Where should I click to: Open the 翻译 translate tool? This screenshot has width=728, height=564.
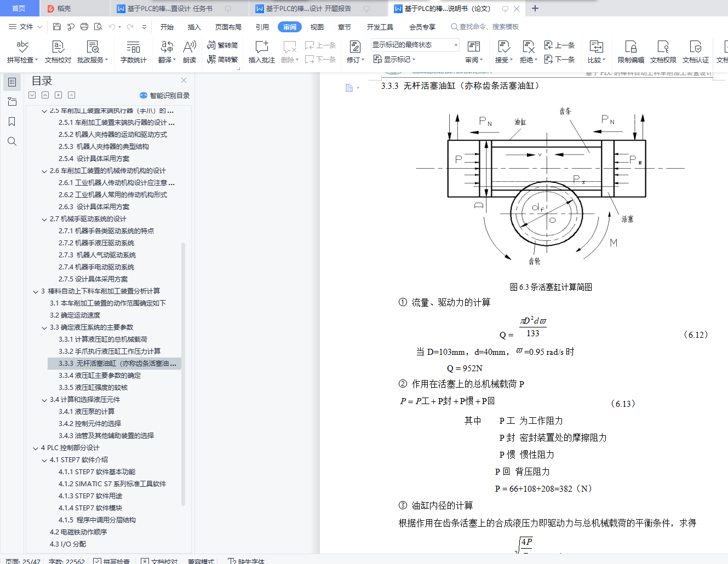pyautogui.click(x=167, y=52)
